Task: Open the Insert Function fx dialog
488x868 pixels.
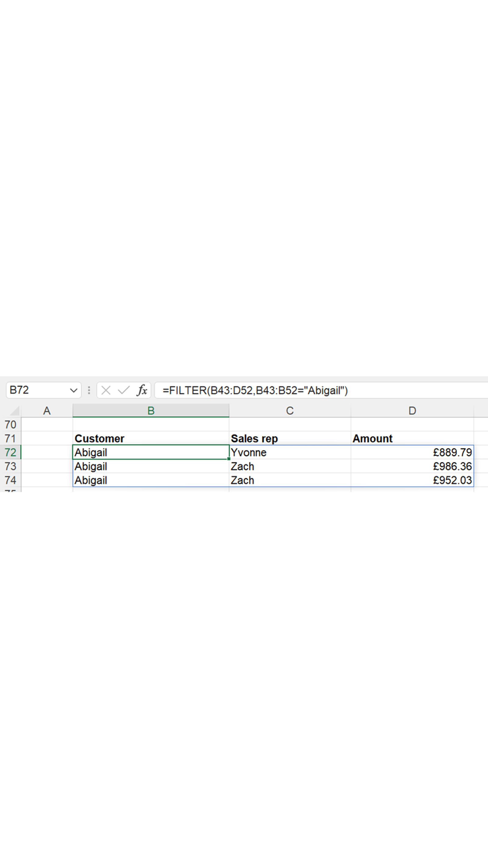Action: (142, 390)
